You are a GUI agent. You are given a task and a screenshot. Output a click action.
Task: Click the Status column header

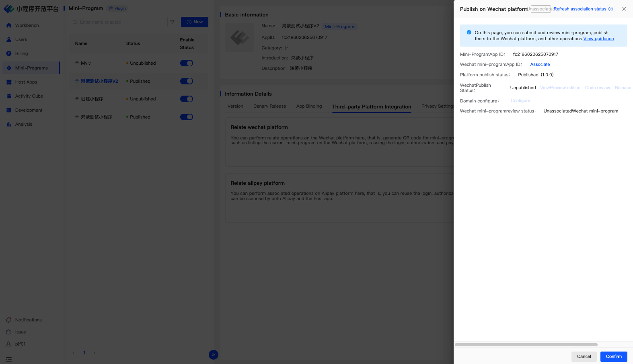click(133, 43)
